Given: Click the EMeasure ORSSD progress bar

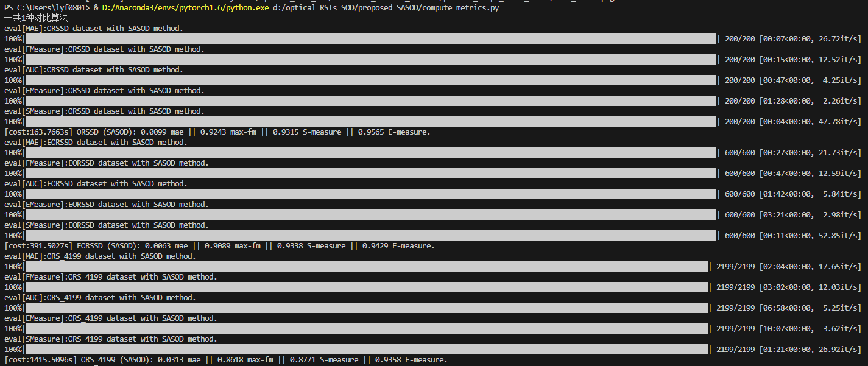Looking at the screenshot, I should 365,100.
